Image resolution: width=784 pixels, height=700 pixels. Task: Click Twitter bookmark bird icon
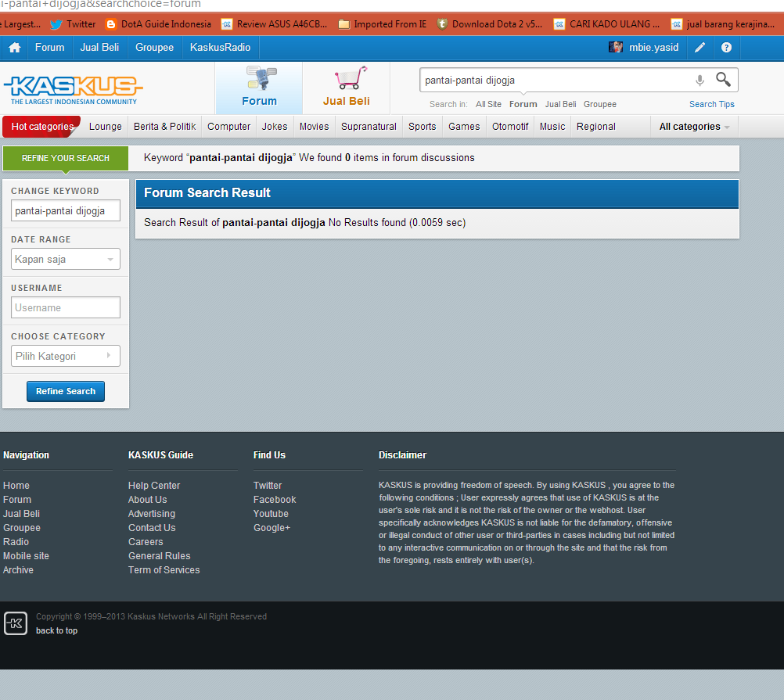pos(56,24)
